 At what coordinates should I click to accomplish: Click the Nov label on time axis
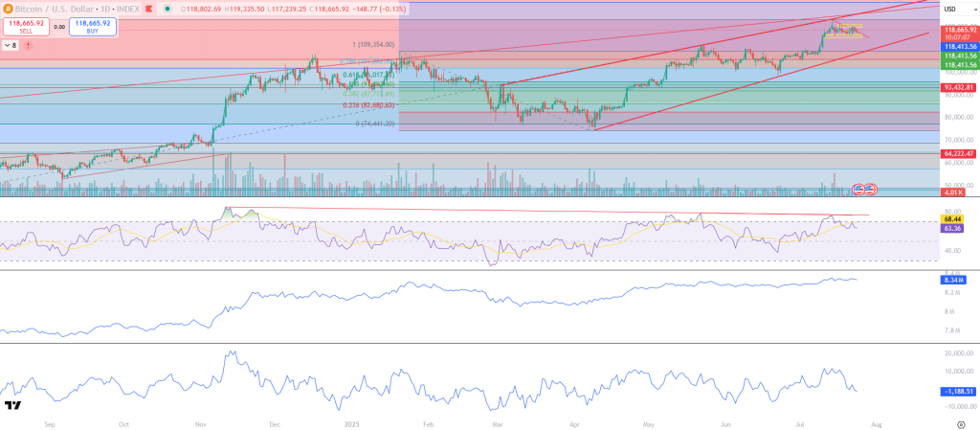(x=199, y=423)
